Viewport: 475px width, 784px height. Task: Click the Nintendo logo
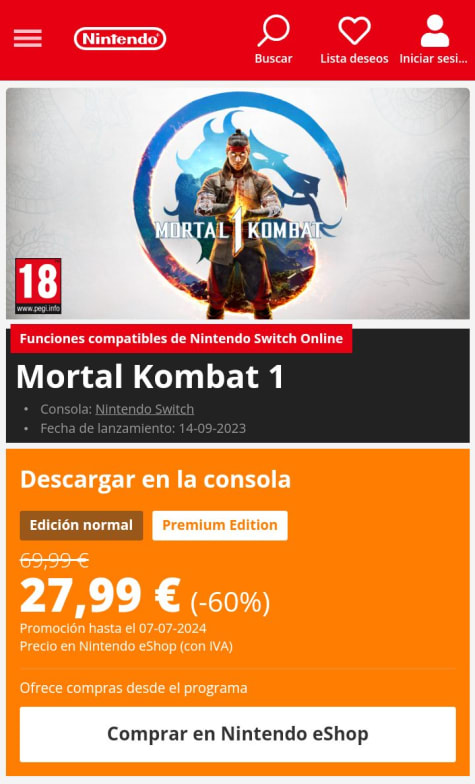pyautogui.click(x=120, y=38)
